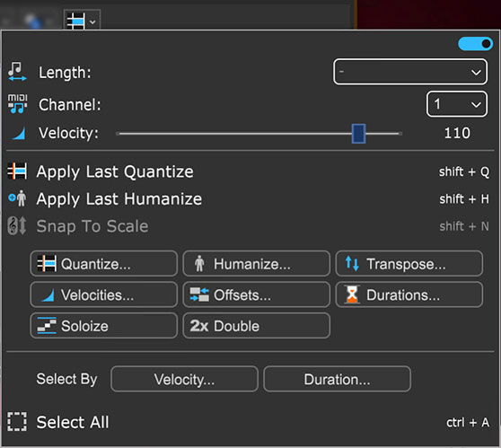The height and width of the screenshot is (448, 501).
Task: Click the Apply Last Quantize icon
Action: pyautogui.click(x=17, y=171)
